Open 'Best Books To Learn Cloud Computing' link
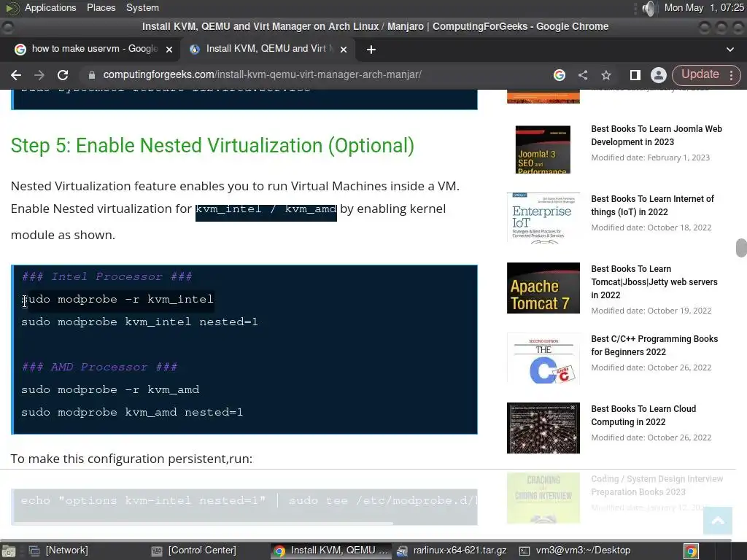Screen dimensions: 747x560 [x=643, y=415]
